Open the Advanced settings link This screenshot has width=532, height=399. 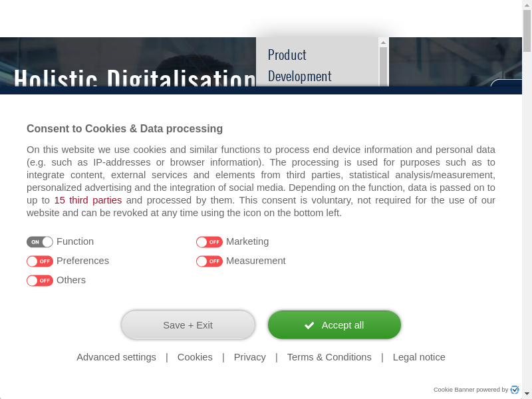click(x=116, y=357)
